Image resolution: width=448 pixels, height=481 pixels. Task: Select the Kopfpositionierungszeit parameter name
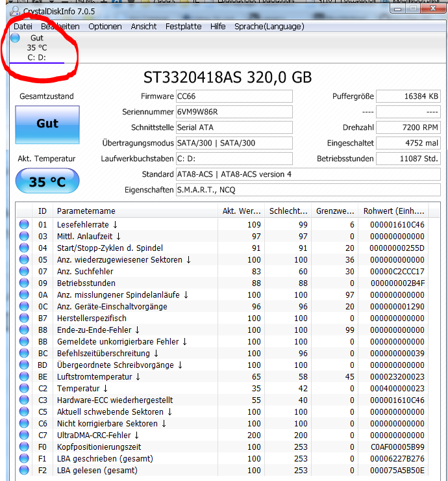99,447
